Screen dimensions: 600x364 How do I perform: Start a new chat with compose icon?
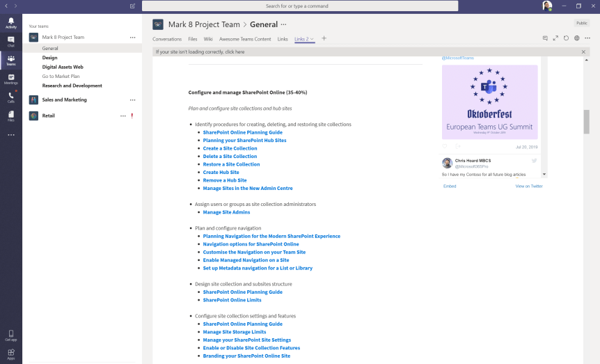[x=132, y=6]
